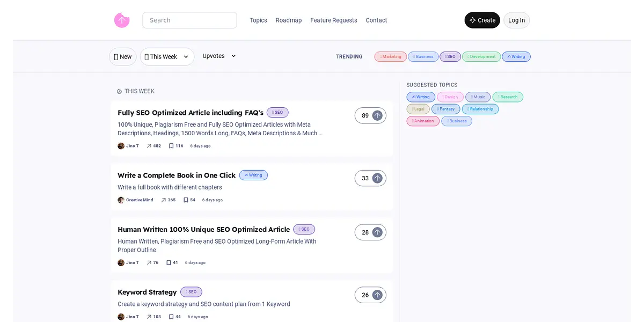Screen dimensions: 644x322
Task: Click the Log In button
Action: 516,20
